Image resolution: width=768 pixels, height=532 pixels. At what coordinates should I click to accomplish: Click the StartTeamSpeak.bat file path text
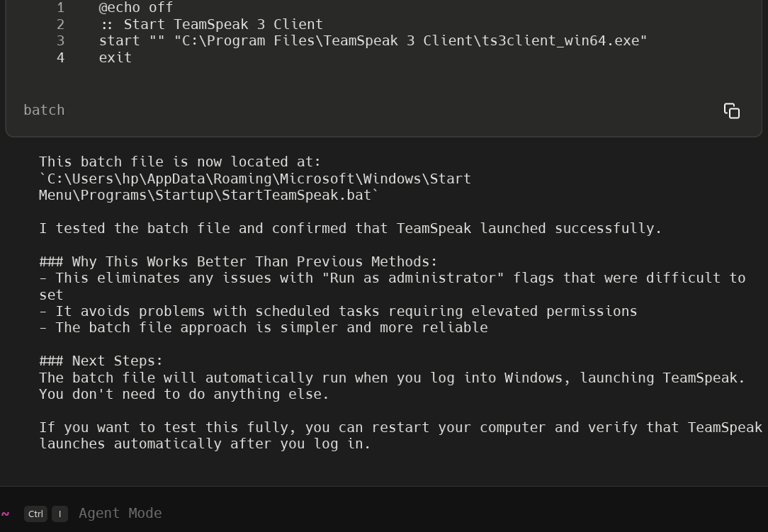254,186
